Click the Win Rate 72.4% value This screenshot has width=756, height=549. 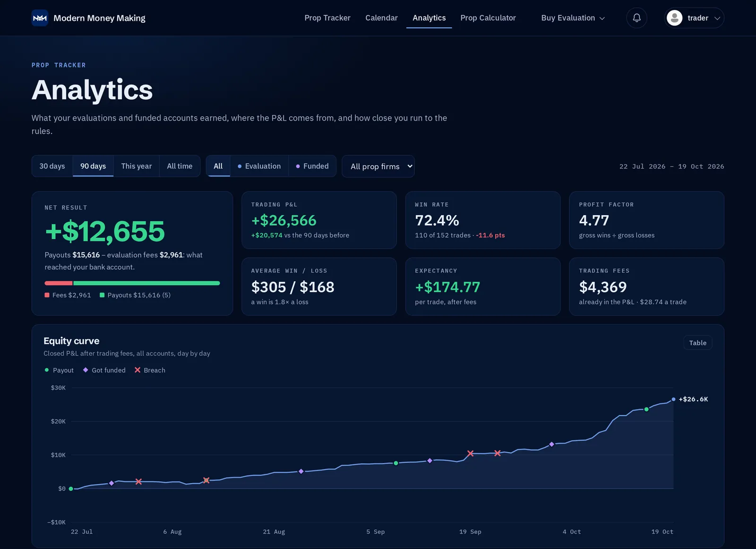click(x=437, y=220)
